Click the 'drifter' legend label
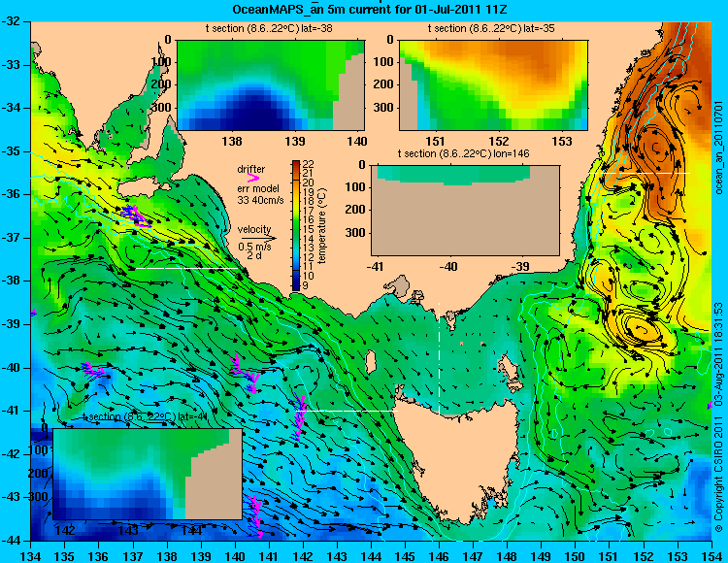Image resolution: width=728 pixels, height=563 pixels. (x=251, y=169)
